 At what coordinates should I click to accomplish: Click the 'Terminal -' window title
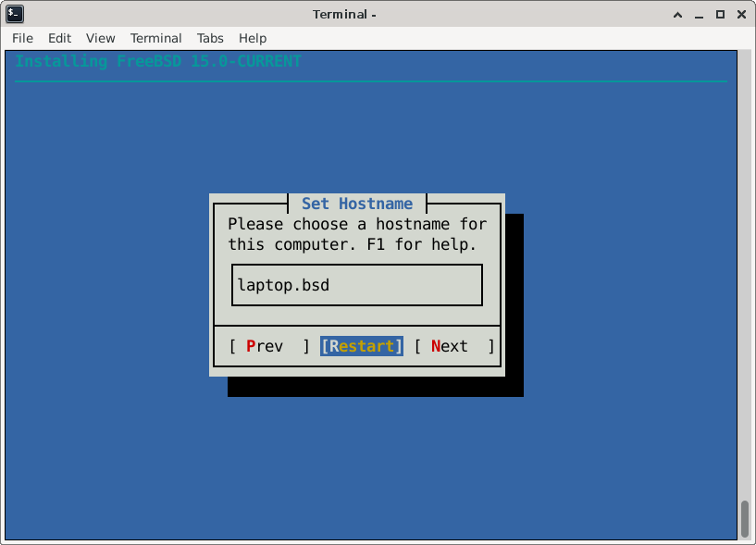[x=345, y=14]
